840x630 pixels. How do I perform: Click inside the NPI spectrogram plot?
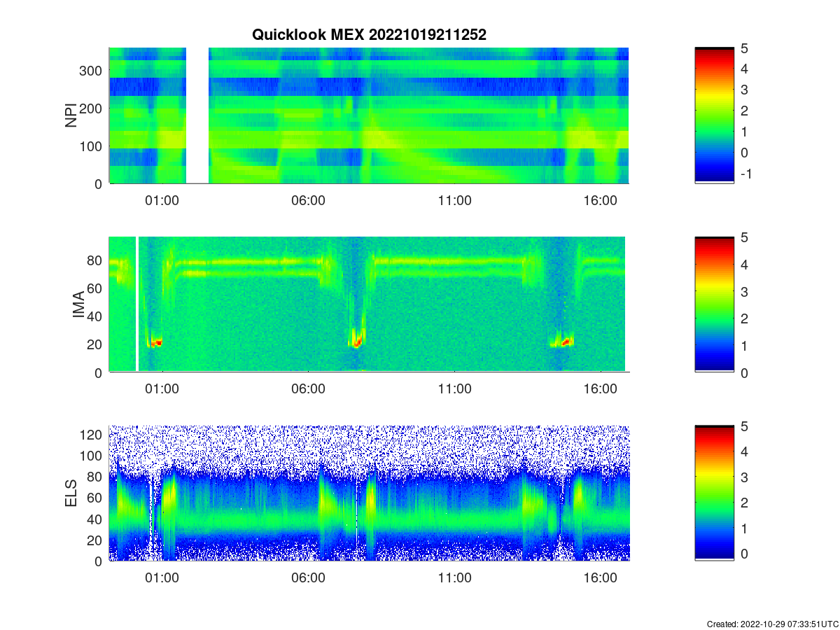pos(369,115)
